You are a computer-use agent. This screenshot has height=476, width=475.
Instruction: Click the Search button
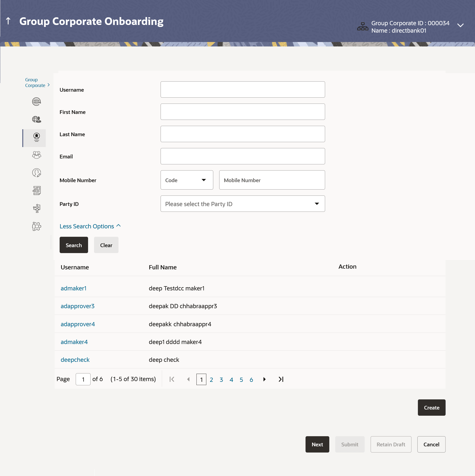click(x=74, y=245)
